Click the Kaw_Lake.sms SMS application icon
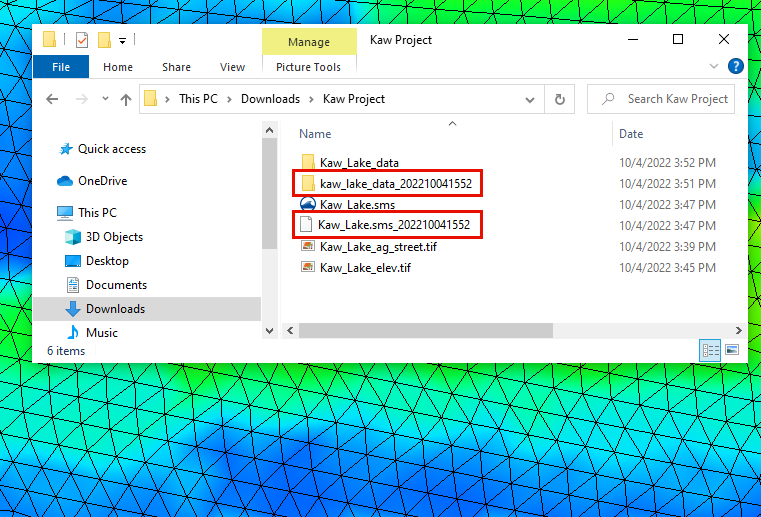Viewport: 761px width, 517px height. click(308, 204)
